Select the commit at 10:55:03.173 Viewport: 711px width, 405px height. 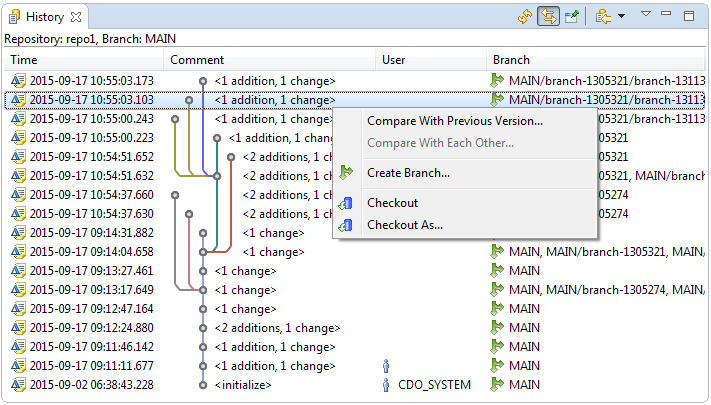pyautogui.click(x=92, y=81)
